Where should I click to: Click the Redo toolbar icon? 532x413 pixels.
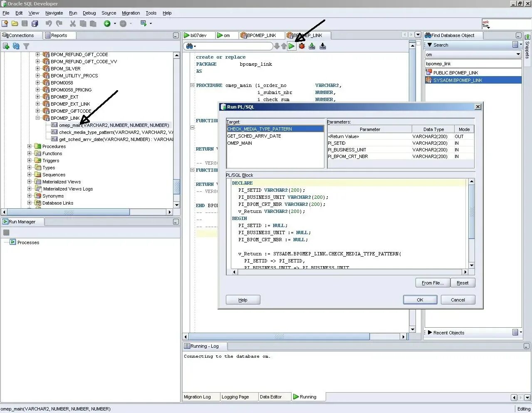coord(59,23)
